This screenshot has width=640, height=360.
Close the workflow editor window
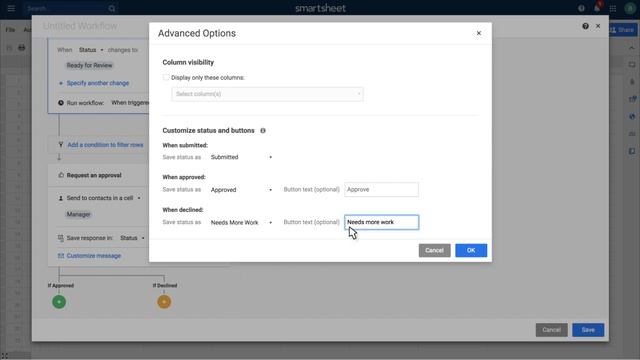click(598, 26)
